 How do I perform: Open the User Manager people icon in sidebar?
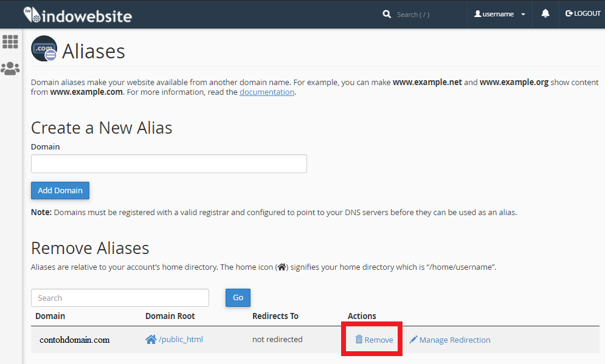10,69
